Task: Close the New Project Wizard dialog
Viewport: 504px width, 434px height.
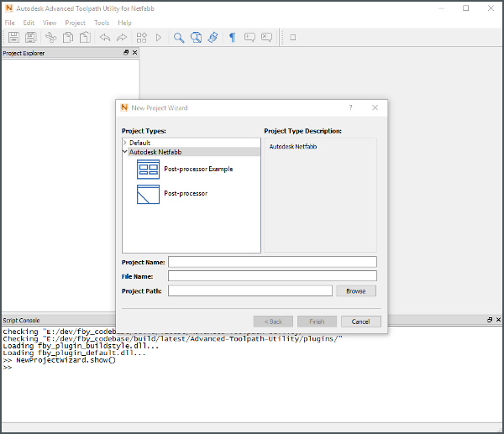Action: (375, 107)
